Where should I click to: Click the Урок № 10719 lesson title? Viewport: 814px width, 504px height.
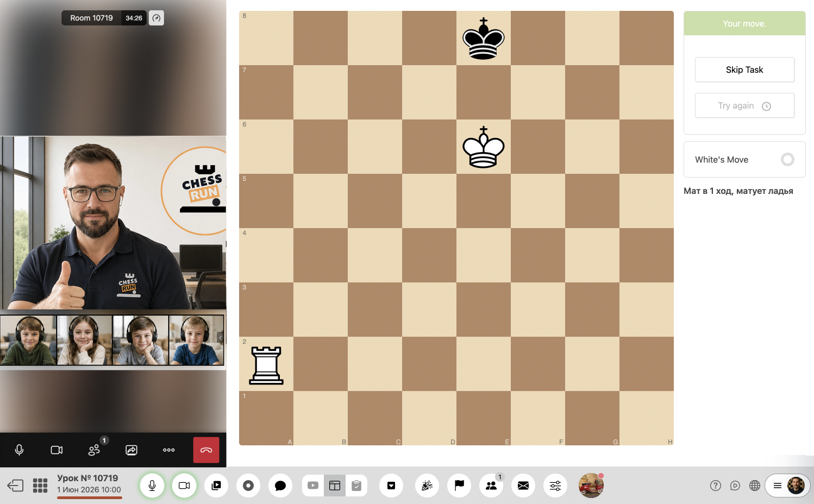coord(87,478)
